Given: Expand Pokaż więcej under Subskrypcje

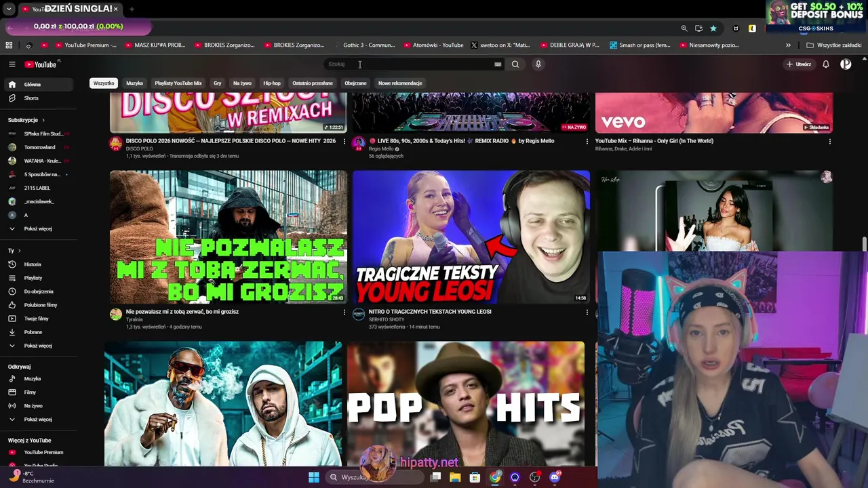Looking at the screenshot, I should pyautogui.click(x=39, y=228).
